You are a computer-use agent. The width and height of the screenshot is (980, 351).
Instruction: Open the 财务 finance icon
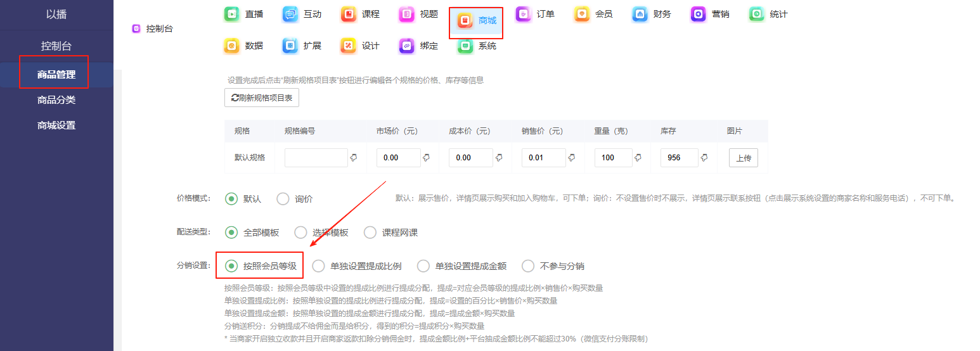[x=640, y=14]
